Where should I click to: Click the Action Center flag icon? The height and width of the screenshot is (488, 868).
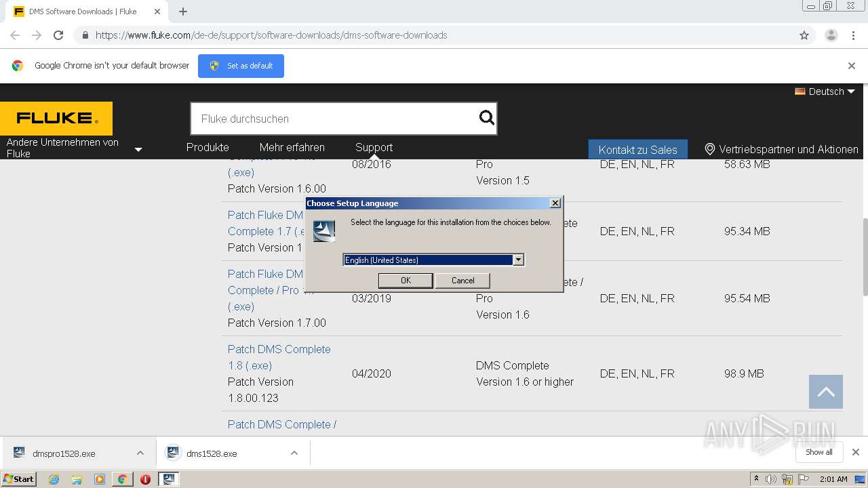[804, 479]
